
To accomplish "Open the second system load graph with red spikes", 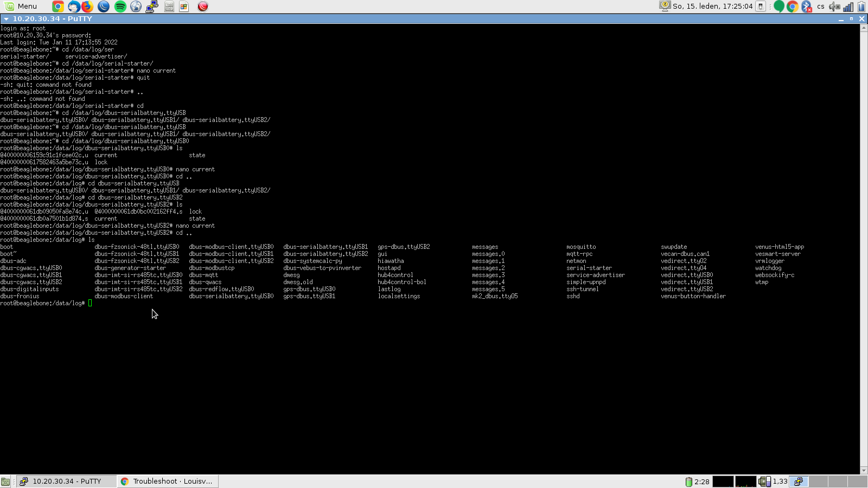I will (745, 481).
